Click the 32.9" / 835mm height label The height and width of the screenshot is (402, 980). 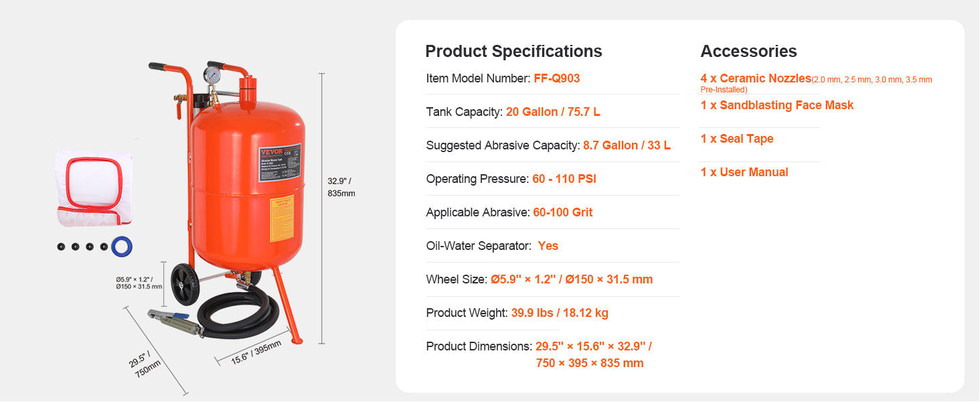click(x=341, y=187)
